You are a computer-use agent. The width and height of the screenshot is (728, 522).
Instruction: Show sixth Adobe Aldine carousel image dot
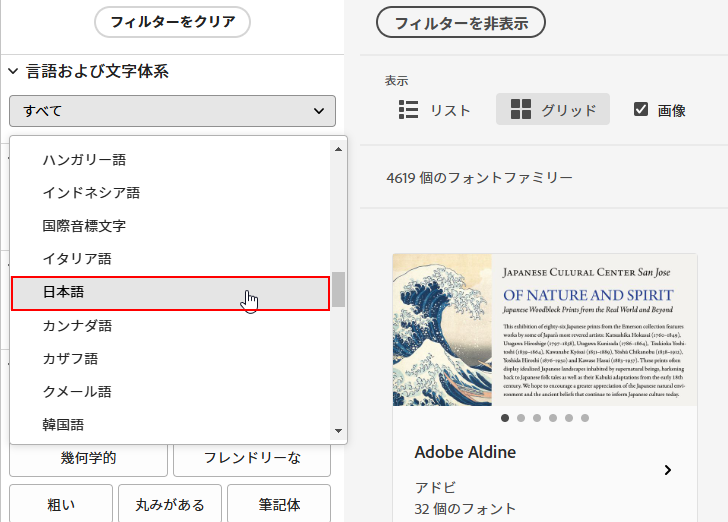click(x=585, y=418)
